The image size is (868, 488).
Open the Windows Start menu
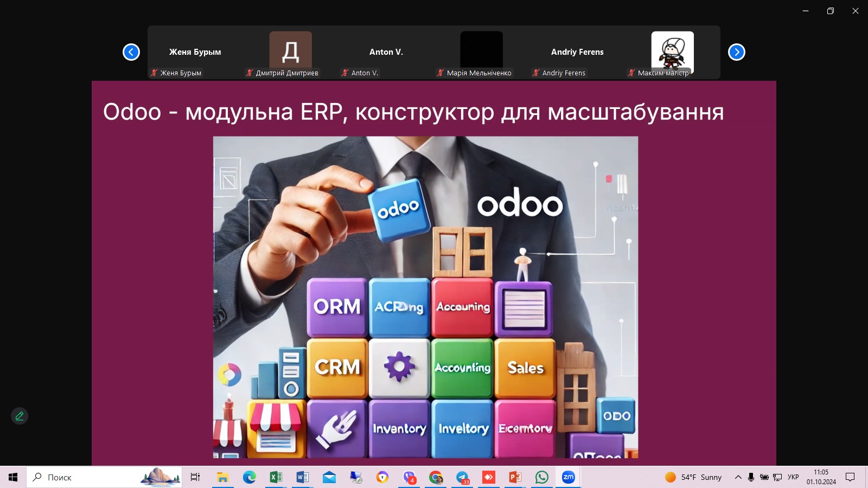13,477
